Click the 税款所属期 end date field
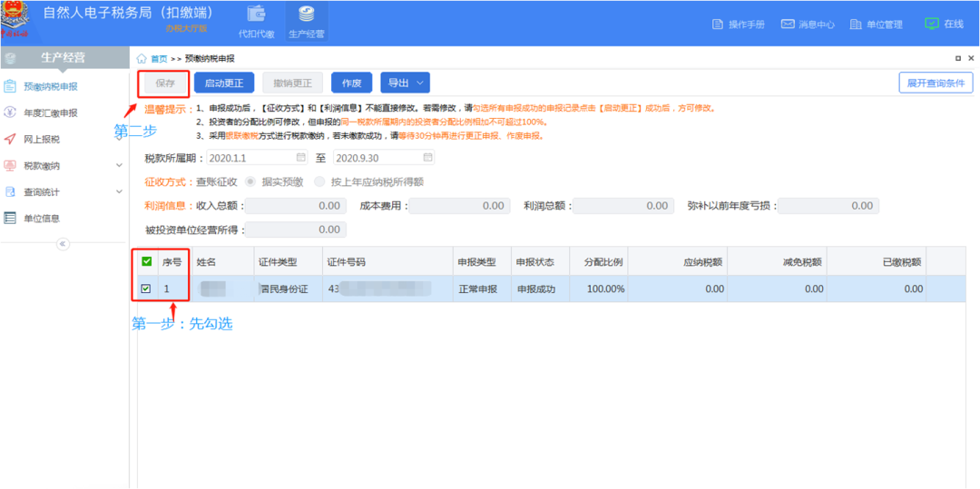 coord(384,157)
